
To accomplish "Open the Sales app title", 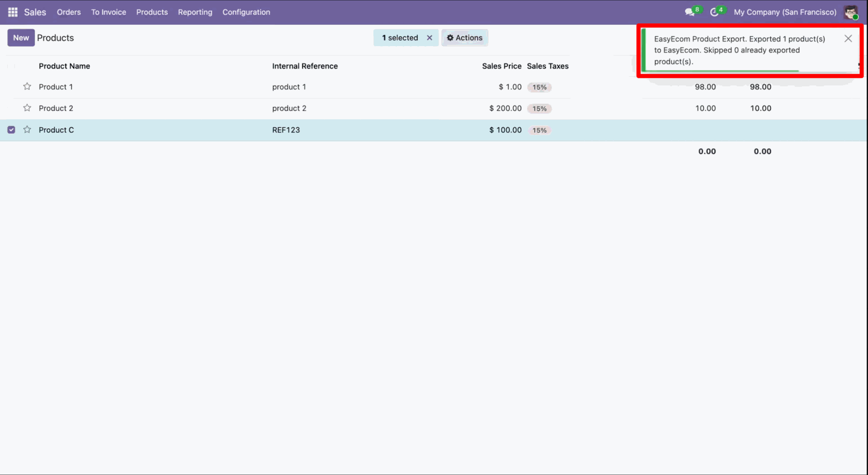I will point(35,12).
